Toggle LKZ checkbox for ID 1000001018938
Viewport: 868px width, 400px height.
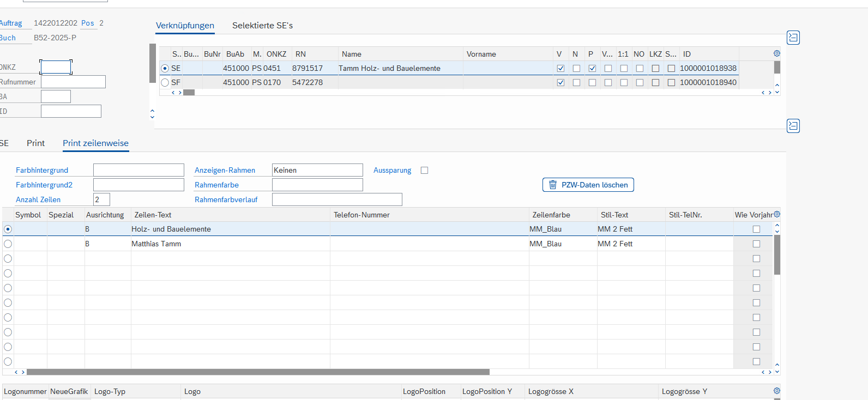(x=655, y=68)
